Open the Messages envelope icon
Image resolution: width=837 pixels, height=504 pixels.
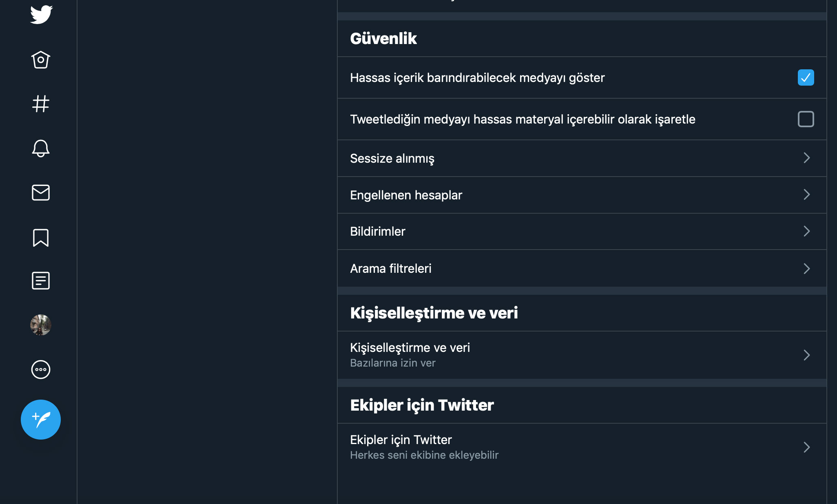coord(41,192)
